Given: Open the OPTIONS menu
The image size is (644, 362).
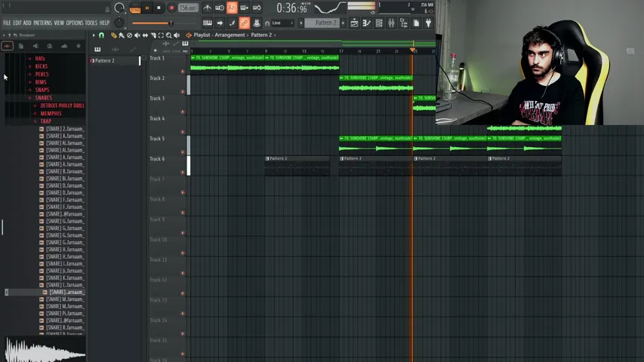Looking at the screenshot, I should tap(75, 23).
